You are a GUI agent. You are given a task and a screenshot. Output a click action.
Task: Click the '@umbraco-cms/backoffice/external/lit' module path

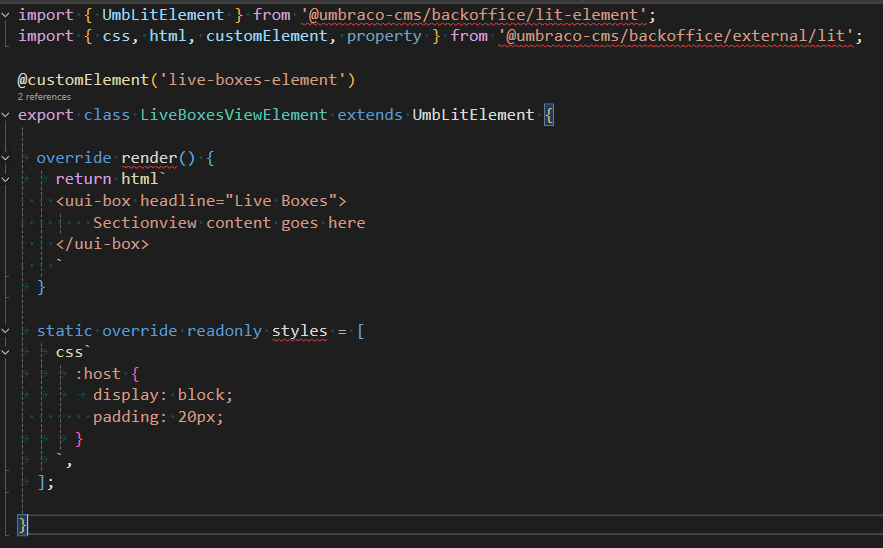click(676, 36)
